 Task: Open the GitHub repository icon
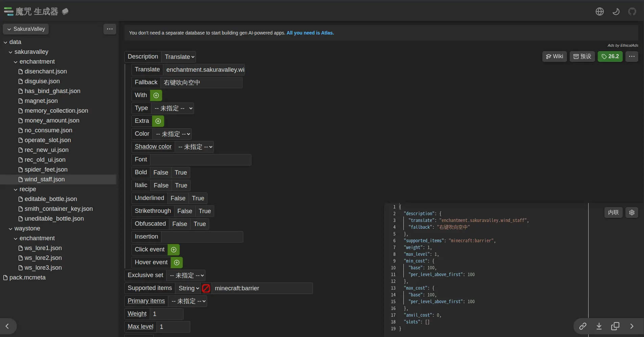[x=632, y=12]
